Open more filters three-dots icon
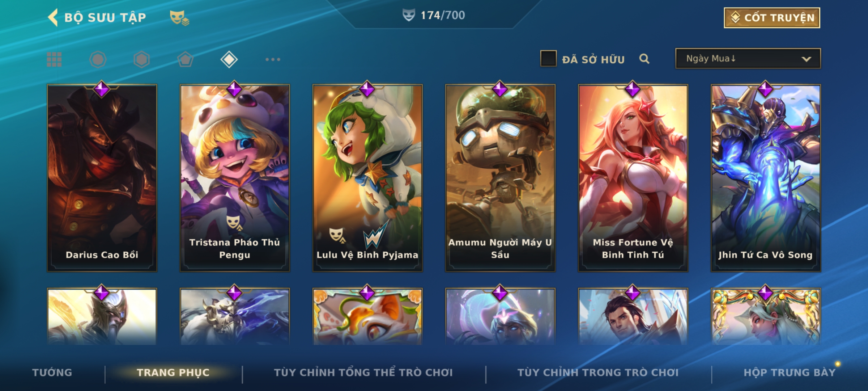 click(273, 59)
